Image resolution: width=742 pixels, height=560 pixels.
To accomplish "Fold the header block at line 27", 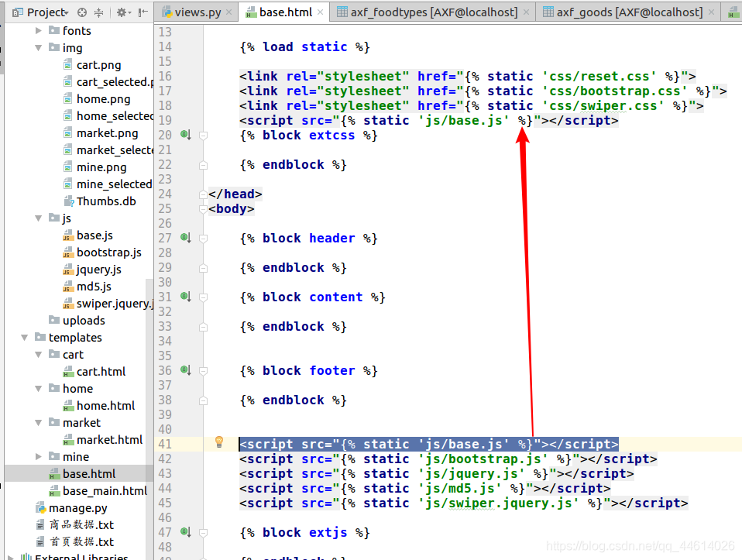I will pyautogui.click(x=204, y=239).
